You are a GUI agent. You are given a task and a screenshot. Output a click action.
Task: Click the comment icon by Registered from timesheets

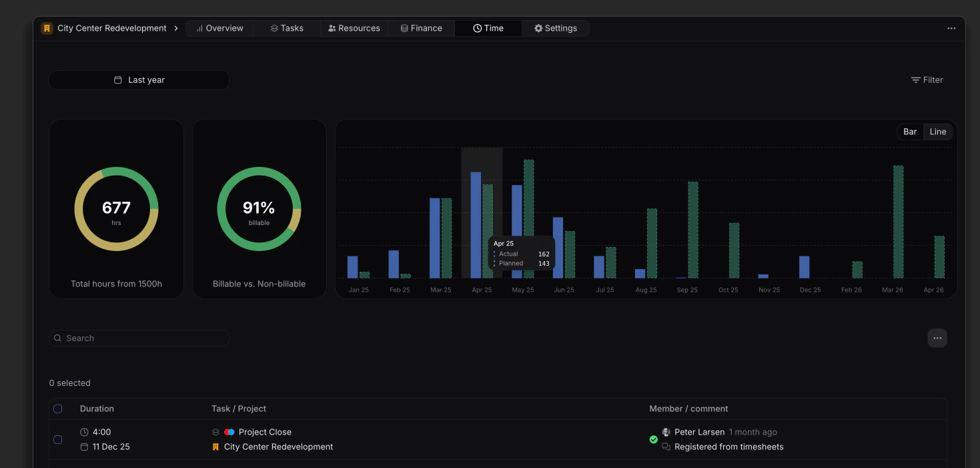point(666,447)
